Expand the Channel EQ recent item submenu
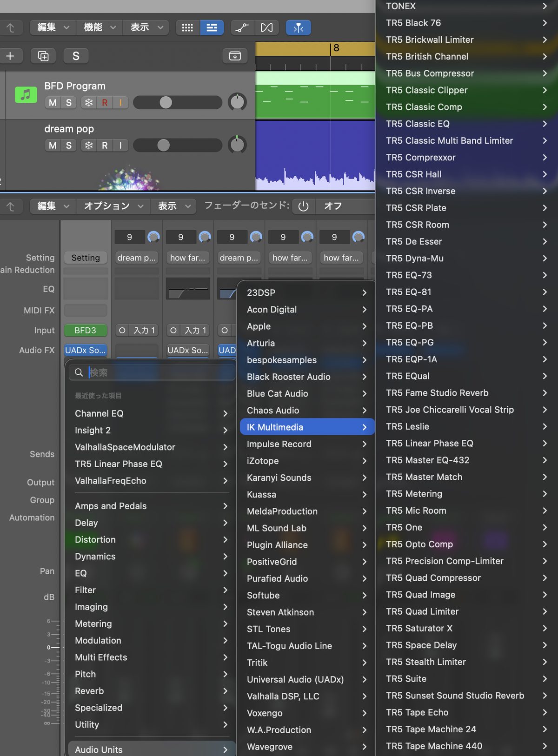The width and height of the screenshot is (558, 756). [x=151, y=413]
